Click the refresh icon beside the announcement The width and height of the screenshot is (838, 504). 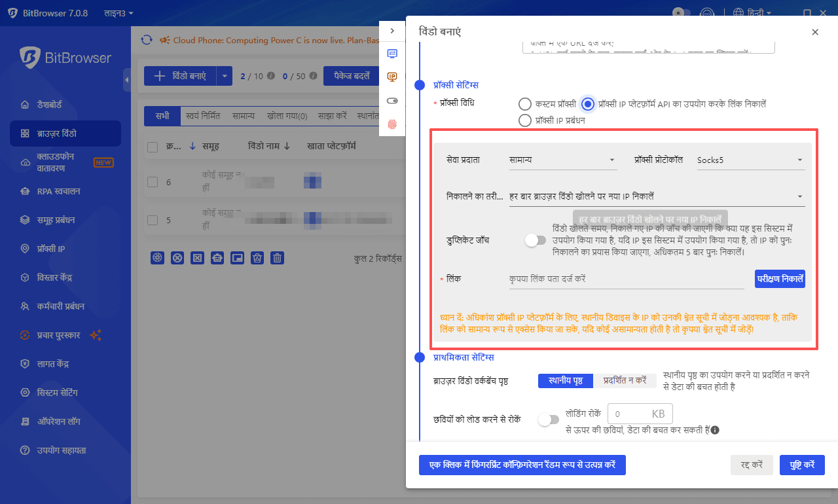click(x=147, y=40)
